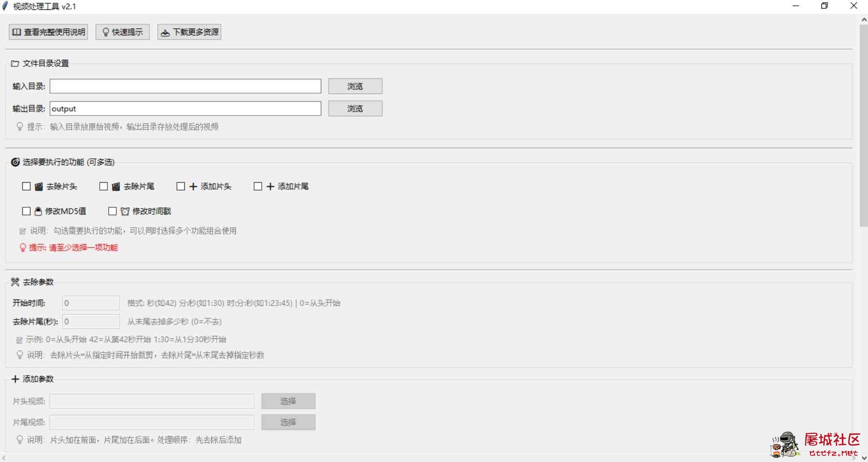Image resolution: width=868 pixels, height=462 pixels.
Task: Click the 文件目录设置 section title
Action: click(46, 64)
